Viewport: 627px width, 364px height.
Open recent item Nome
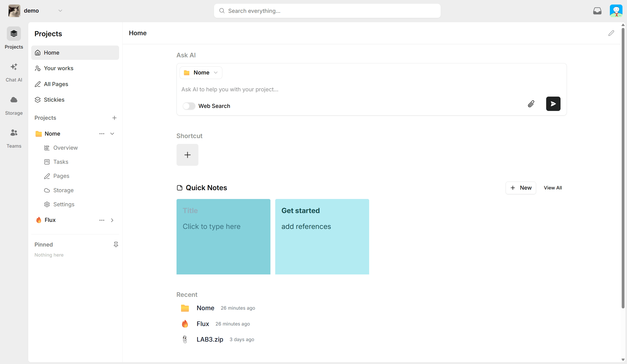coord(205,308)
